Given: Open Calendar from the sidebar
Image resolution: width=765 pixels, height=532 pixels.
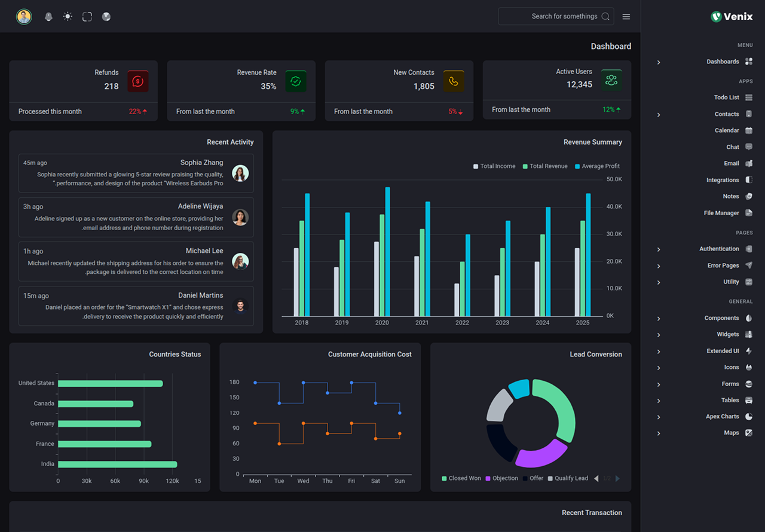Looking at the screenshot, I should tap(727, 130).
